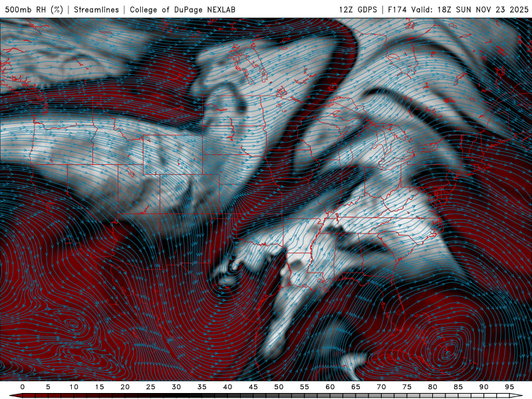Click the colorbar label "60"
This screenshot has width=532, height=399.
pos(330,387)
